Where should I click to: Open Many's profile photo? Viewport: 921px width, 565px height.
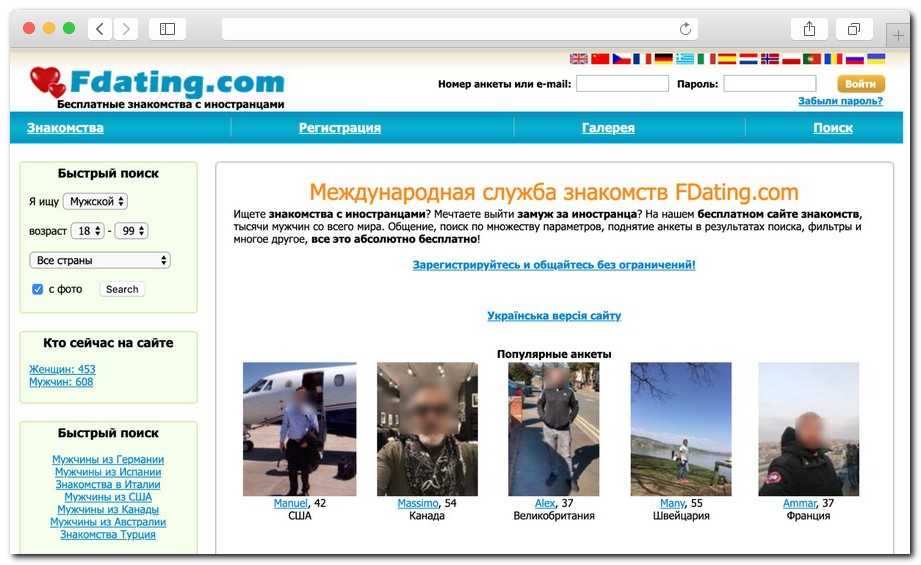pyautogui.click(x=681, y=429)
